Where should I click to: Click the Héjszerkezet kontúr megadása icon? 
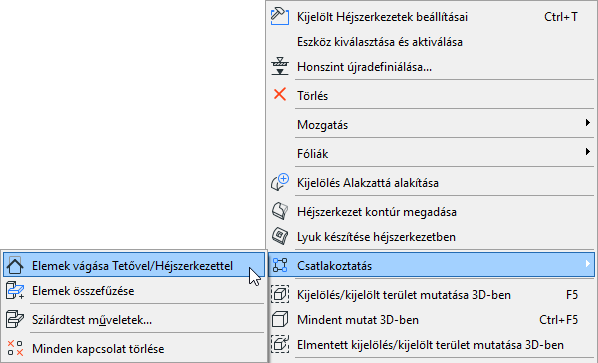pos(280,211)
